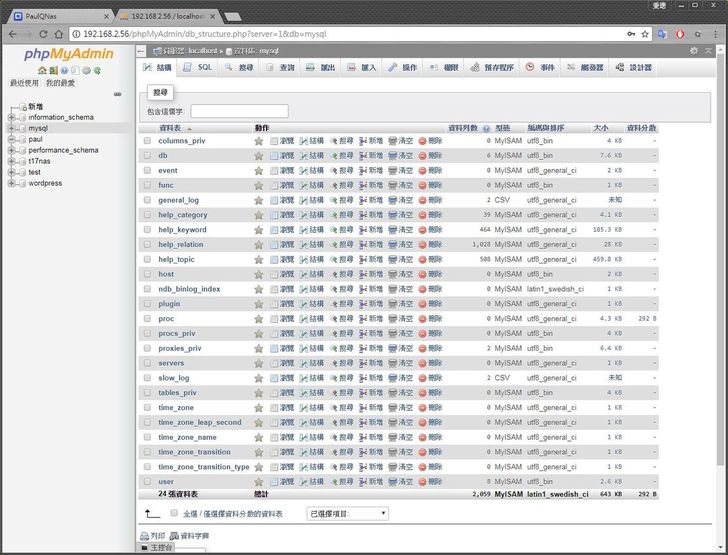This screenshot has height=555, width=728.
Task: Toggle the select all tables checkbox
Action: (x=174, y=513)
